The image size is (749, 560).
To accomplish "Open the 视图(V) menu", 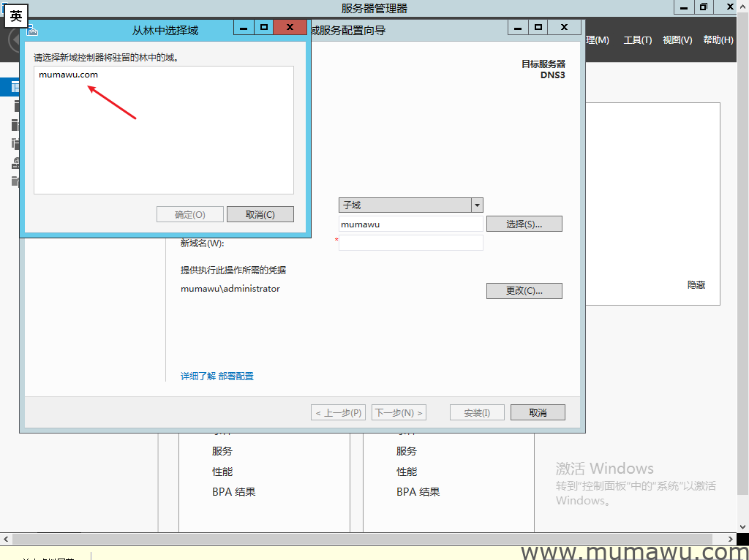I will click(x=677, y=40).
